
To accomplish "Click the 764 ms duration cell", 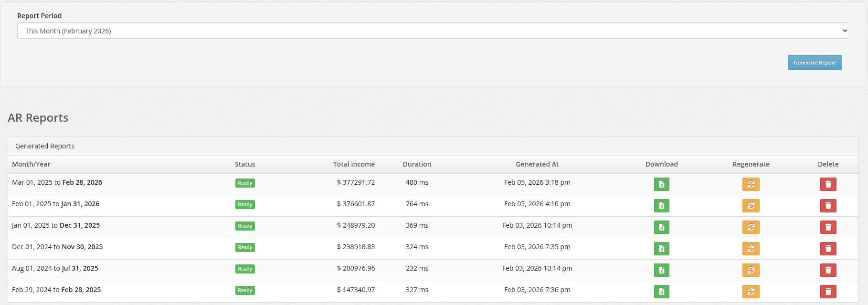I will 417,204.
